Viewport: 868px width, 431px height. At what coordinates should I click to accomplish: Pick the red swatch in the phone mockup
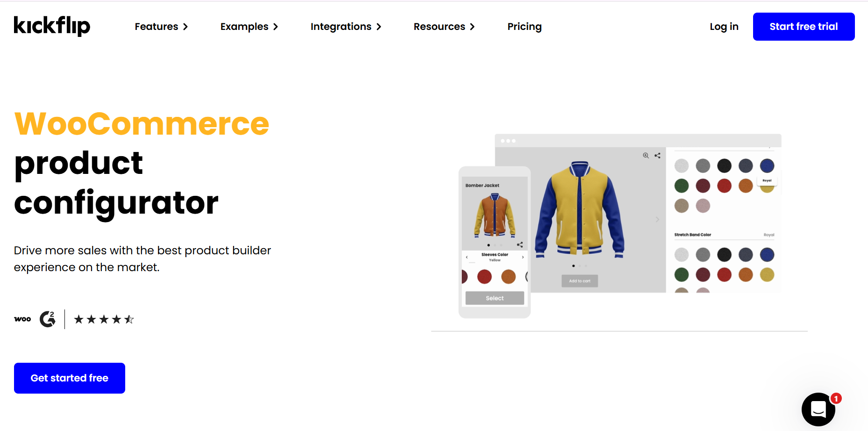(484, 277)
